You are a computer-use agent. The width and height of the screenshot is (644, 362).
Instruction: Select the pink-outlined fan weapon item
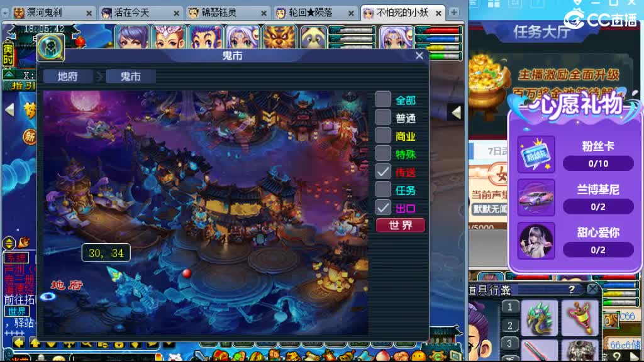click(x=579, y=317)
